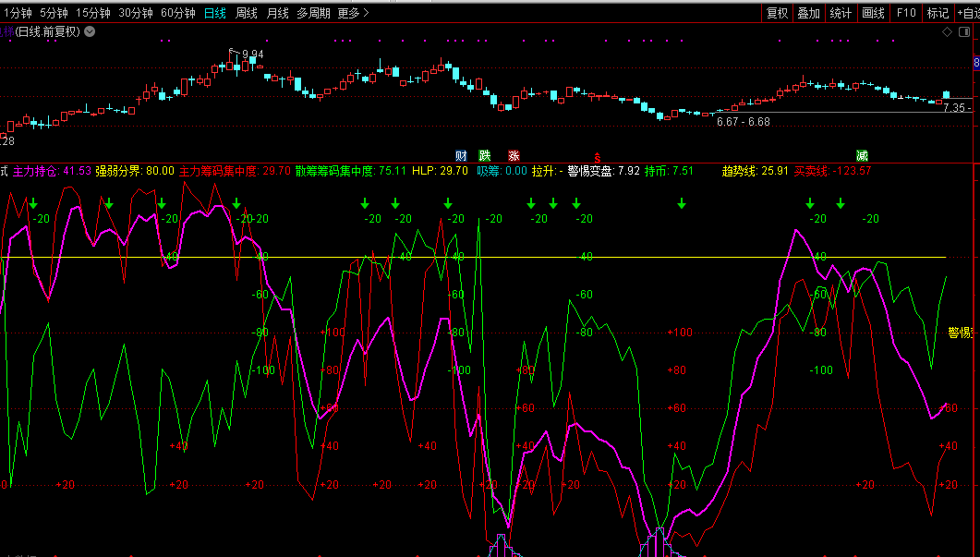Open F10 company info
This screenshot has width=980, height=557.
pos(906,13)
